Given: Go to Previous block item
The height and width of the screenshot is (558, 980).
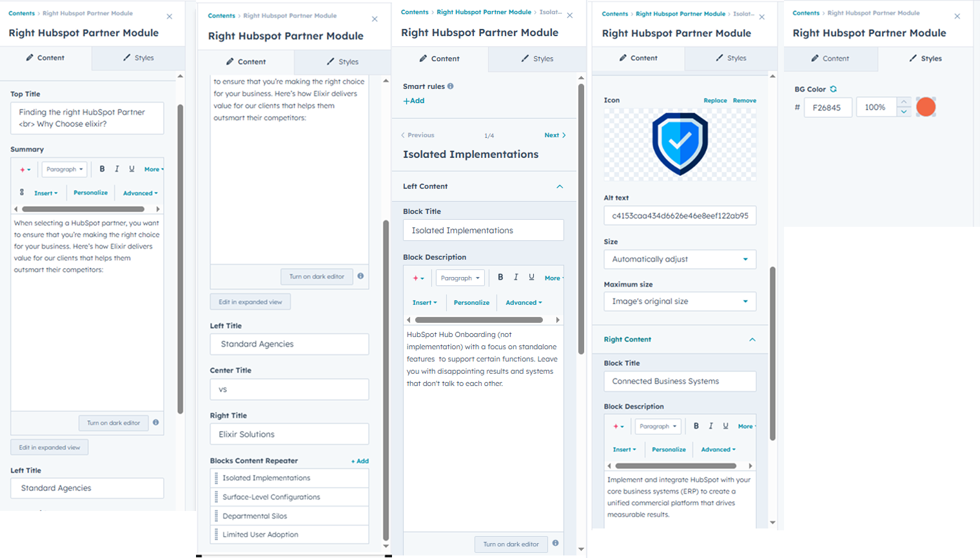Looking at the screenshot, I should point(417,135).
